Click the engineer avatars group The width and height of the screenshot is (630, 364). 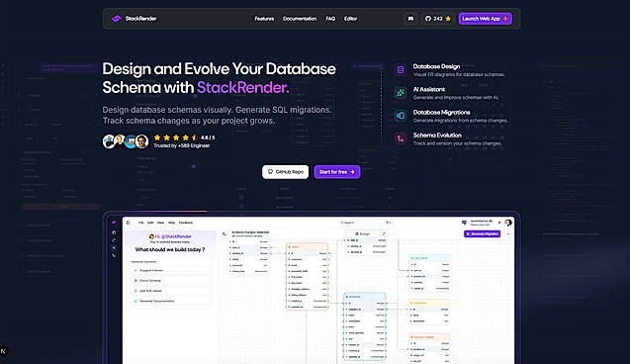pos(126,141)
